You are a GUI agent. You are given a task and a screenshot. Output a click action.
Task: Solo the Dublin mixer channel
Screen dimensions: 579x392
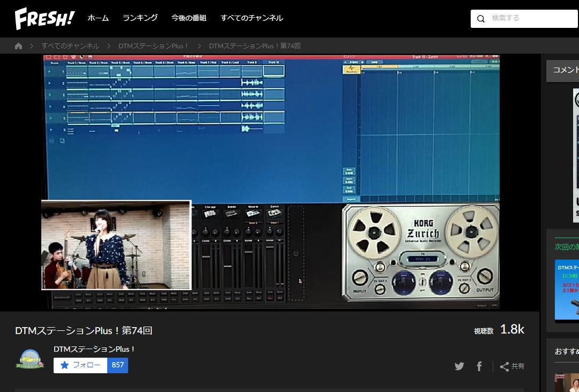click(228, 293)
